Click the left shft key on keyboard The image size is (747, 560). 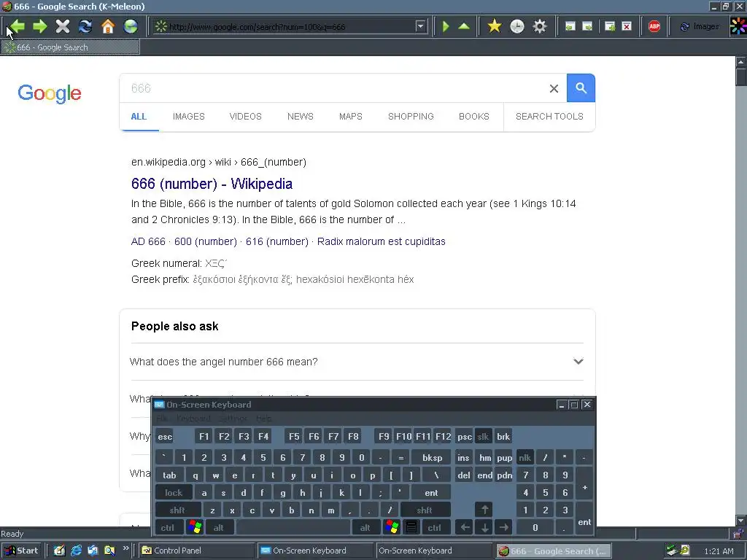click(x=177, y=510)
